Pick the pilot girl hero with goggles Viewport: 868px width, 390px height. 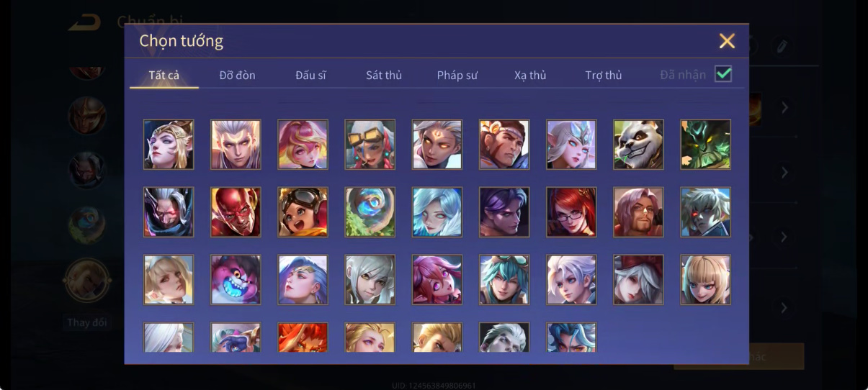pos(303,212)
